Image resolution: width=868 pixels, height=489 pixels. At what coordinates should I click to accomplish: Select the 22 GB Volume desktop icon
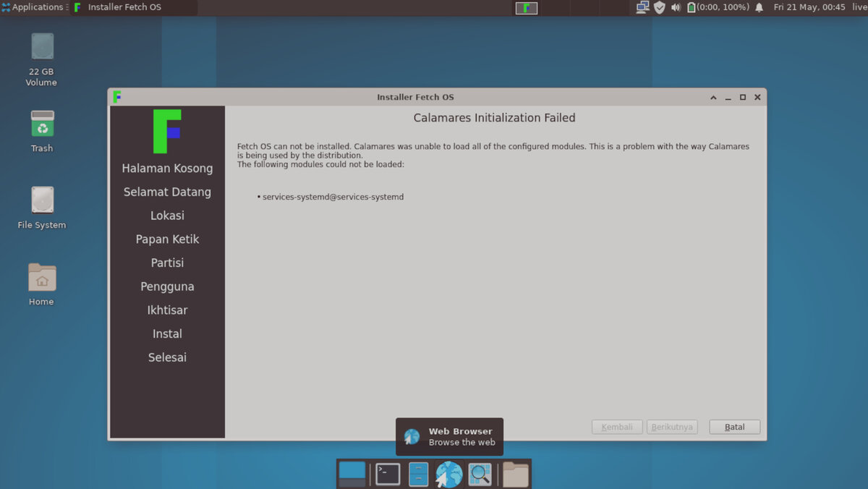41,59
